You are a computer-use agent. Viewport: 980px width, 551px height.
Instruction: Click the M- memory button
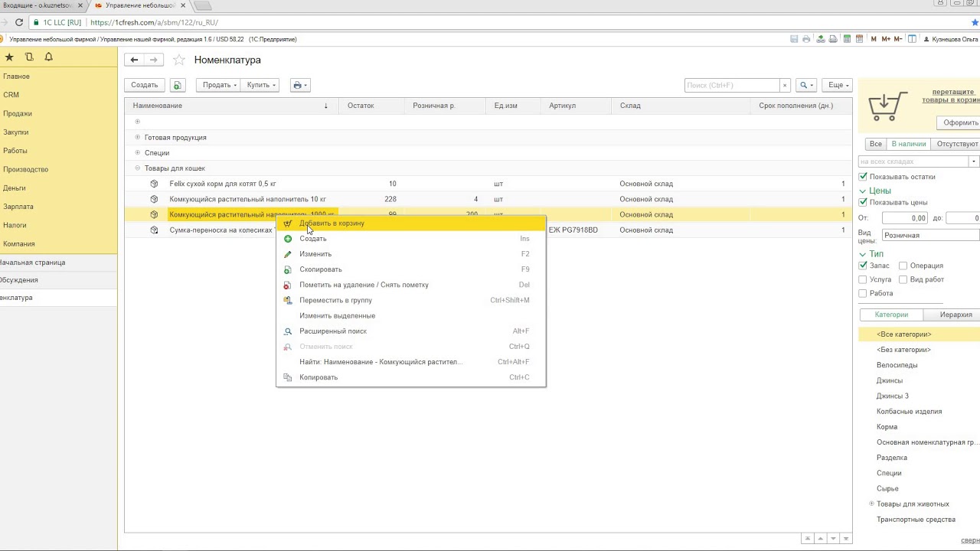point(898,39)
